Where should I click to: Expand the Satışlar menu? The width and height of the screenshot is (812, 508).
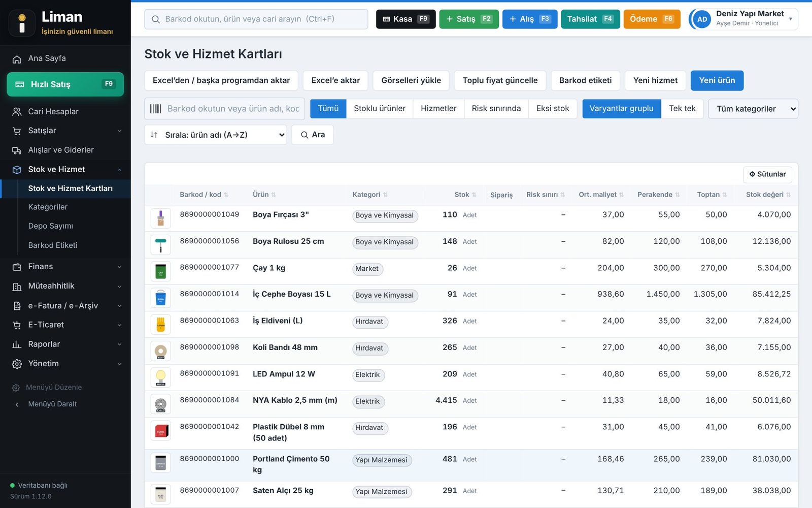click(x=65, y=131)
